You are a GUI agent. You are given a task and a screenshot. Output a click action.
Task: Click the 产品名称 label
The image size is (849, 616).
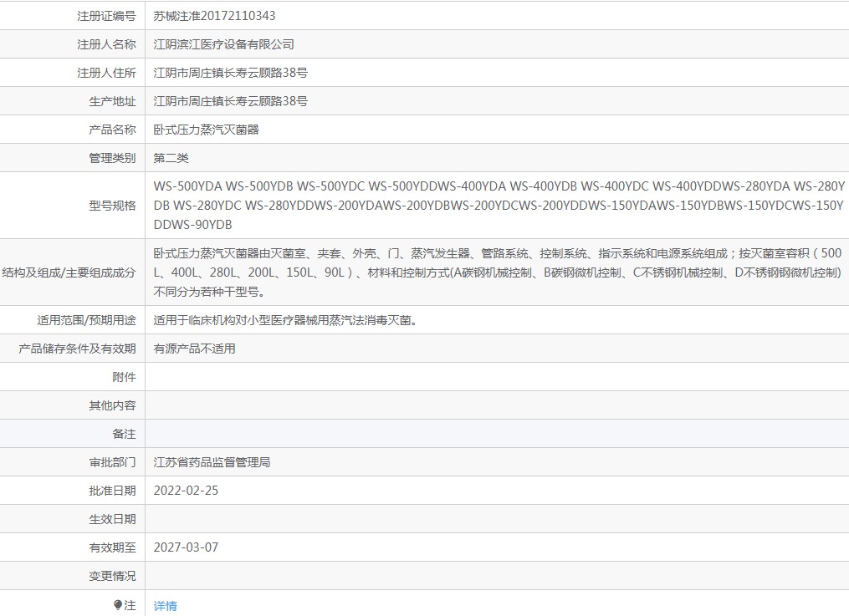(113, 130)
